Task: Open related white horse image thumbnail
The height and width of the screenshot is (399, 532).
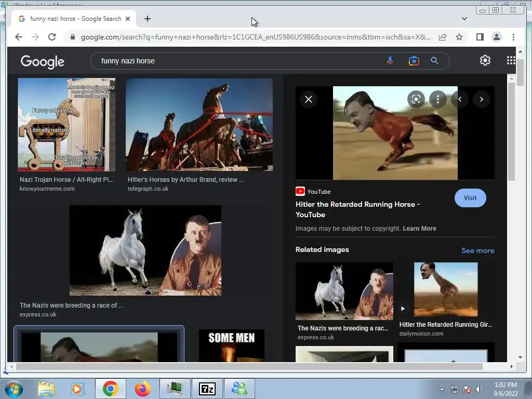Action: coord(344,291)
